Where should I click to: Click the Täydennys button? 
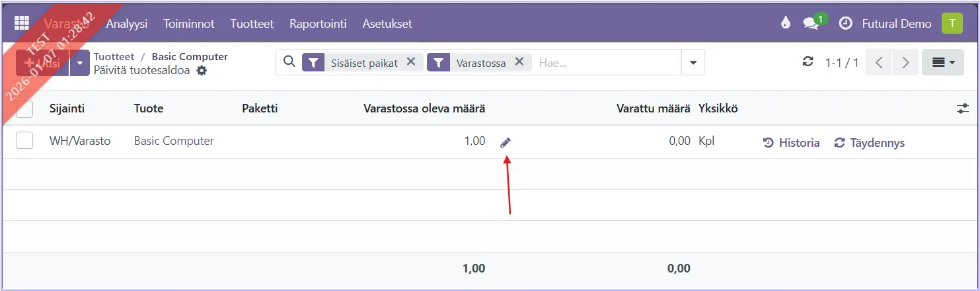(x=870, y=143)
